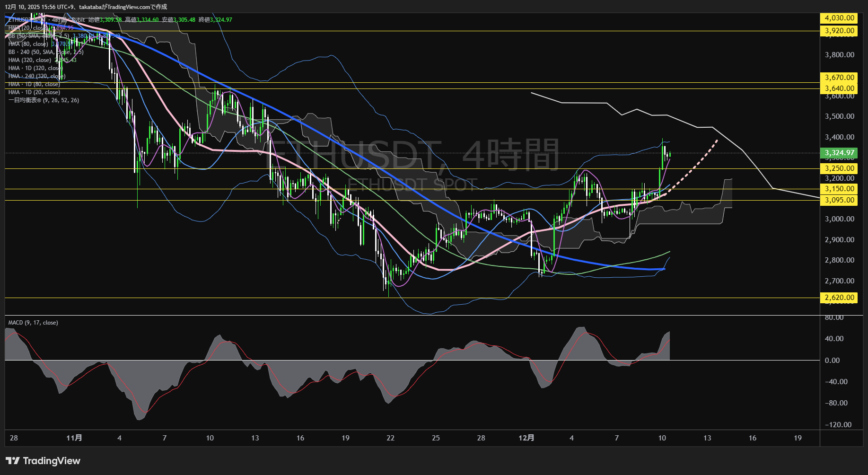Select the 4,030.00 yellow price label
The height and width of the screenshot is (475, 868).
click(839, 18)
